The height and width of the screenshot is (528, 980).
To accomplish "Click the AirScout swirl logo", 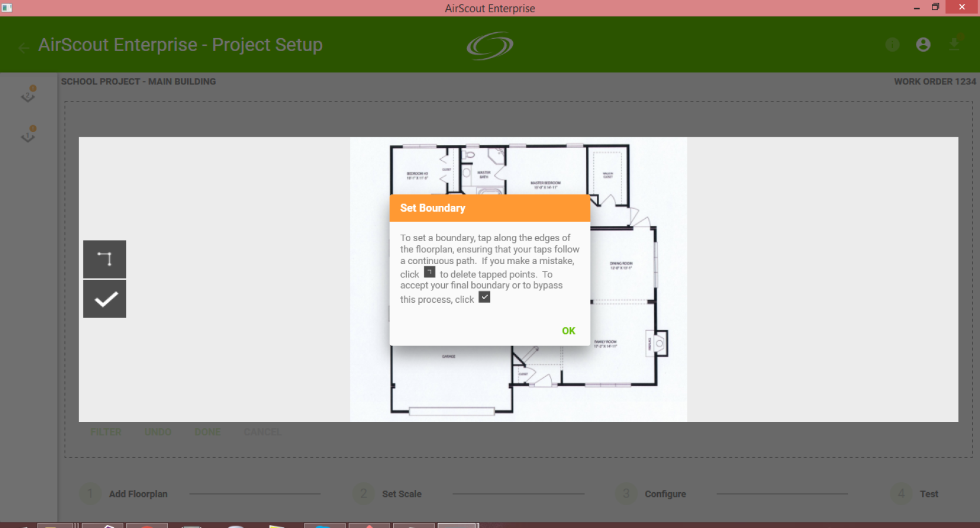I will pos(490,45).
